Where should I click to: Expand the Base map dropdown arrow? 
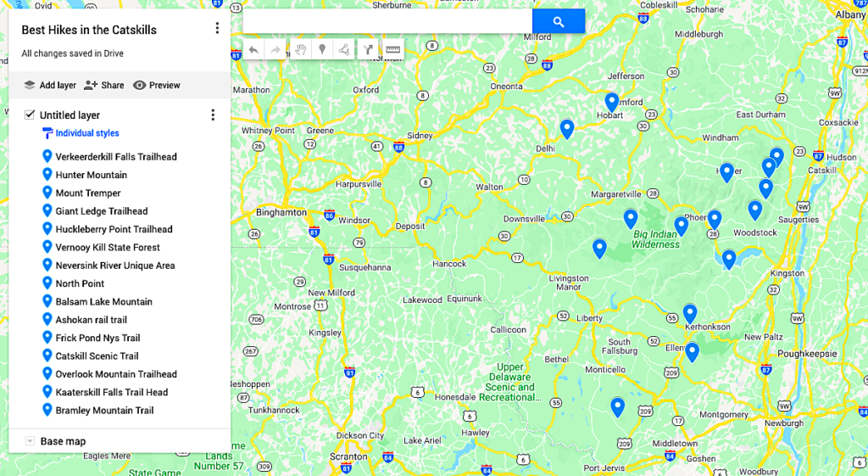(30, 441)
